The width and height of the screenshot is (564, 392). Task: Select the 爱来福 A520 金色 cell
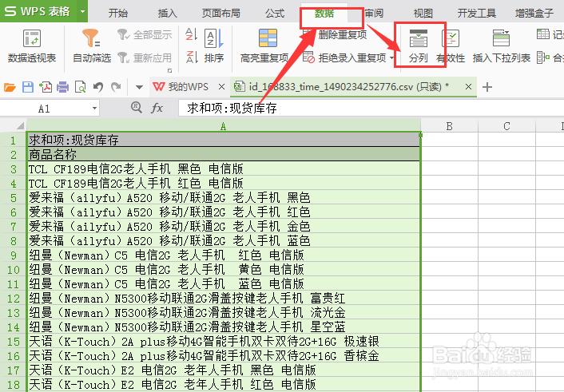pos(224,226)
